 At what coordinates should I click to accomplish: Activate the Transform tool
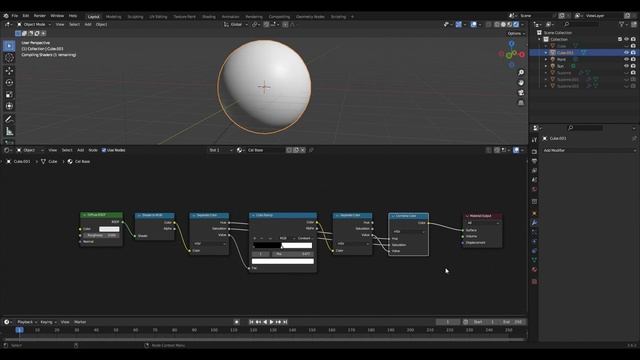[9, 106]
